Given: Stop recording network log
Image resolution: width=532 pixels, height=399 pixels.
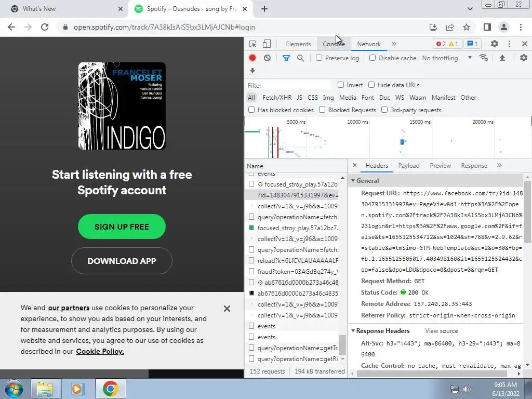Looking at the screenshot, I should click(252, 58).
